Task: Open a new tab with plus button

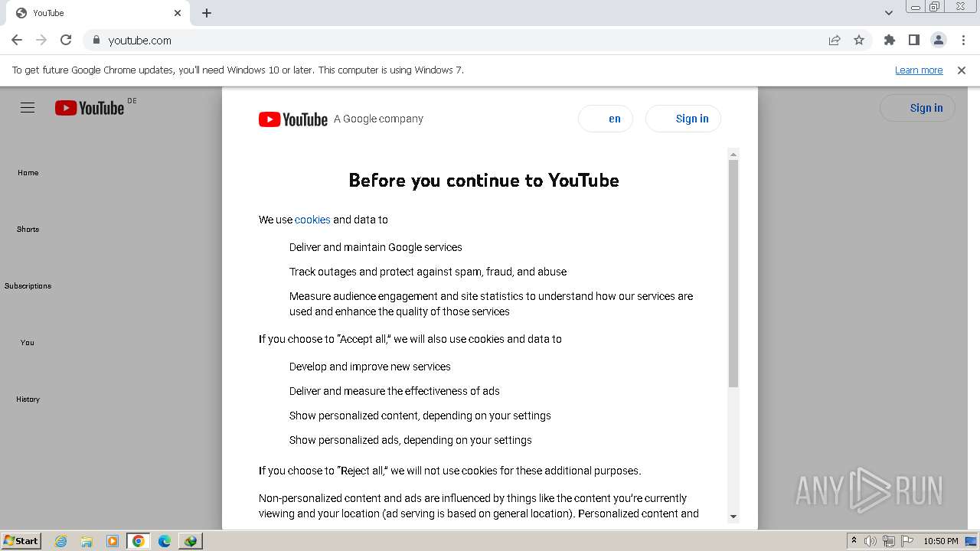Action: (207, 13)
